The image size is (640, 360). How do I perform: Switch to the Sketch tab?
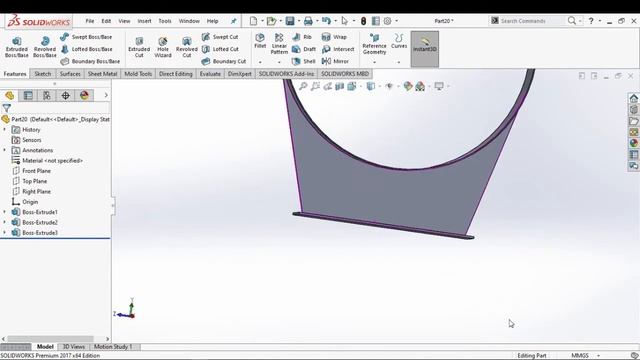pos(42,74)
